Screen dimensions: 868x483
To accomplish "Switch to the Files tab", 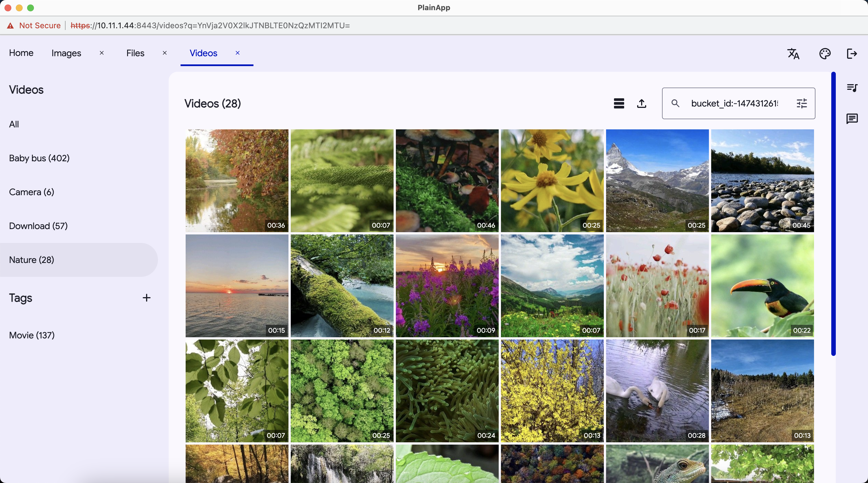I will 135,53.
